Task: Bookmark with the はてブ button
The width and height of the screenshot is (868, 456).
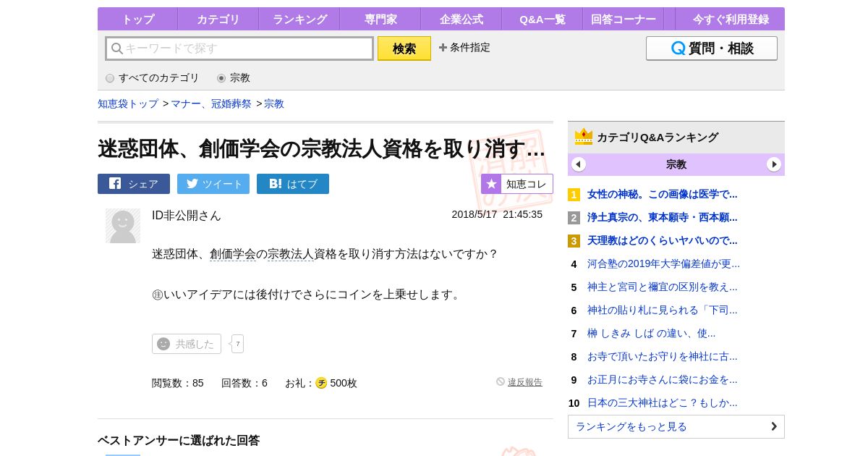Action: pos(293,184)
